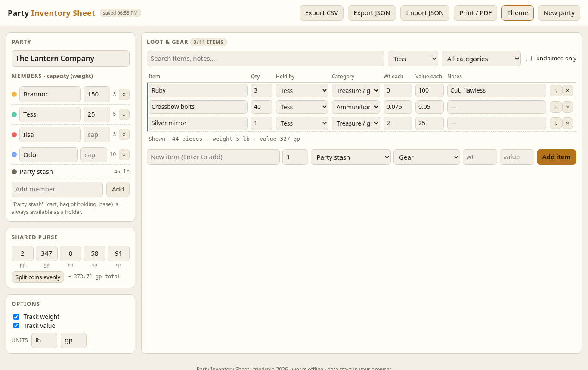Edit the gp amount in Shared Purse

[46, 253]
